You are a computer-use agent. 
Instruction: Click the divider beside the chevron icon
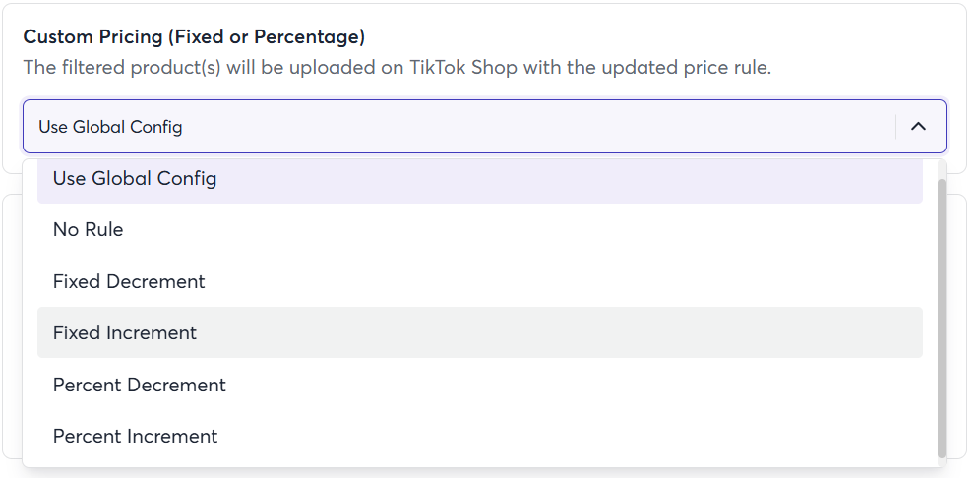(895, 127)
